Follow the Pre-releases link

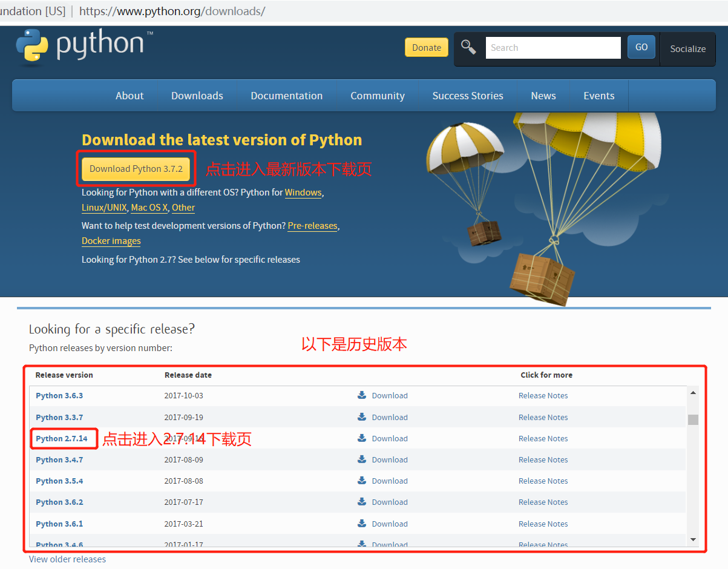pyautogui.click(x=312, y=226)
